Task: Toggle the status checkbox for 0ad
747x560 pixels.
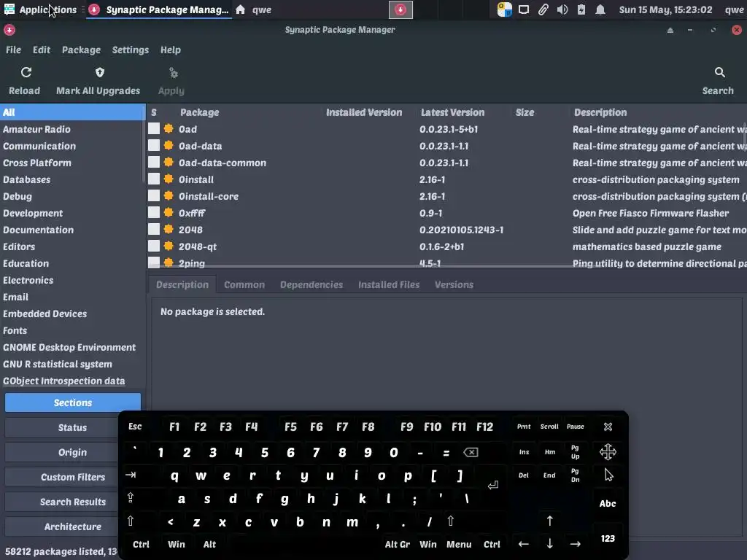Action: click(154, 128)
